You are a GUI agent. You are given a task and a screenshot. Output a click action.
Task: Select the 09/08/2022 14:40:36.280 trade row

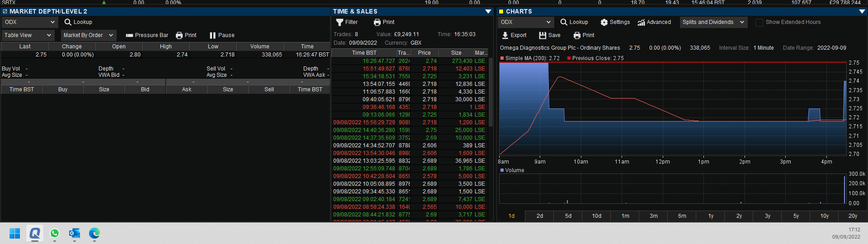(x=409, y=130)
